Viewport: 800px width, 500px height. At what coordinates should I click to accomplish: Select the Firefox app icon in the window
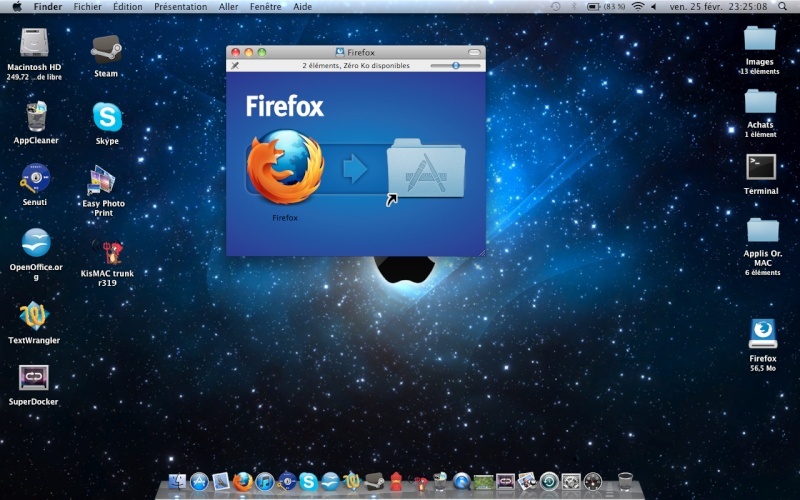[285, 167]
